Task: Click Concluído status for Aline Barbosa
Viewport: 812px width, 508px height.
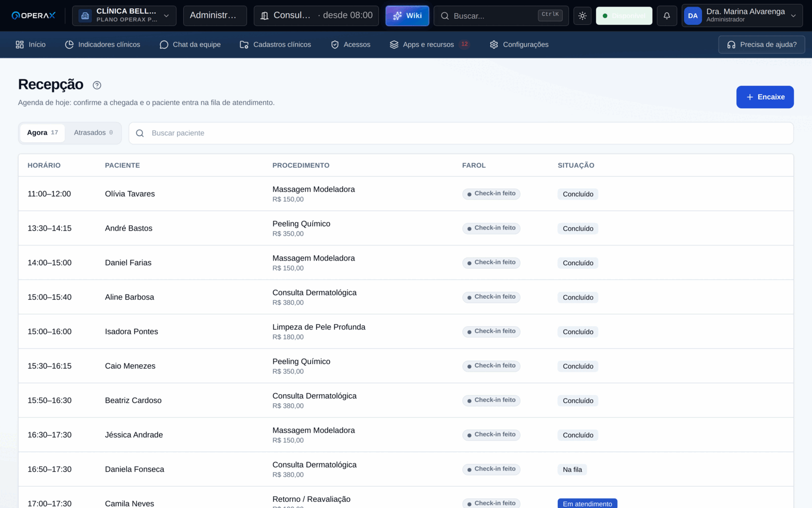Action: [x=578, y=298]
